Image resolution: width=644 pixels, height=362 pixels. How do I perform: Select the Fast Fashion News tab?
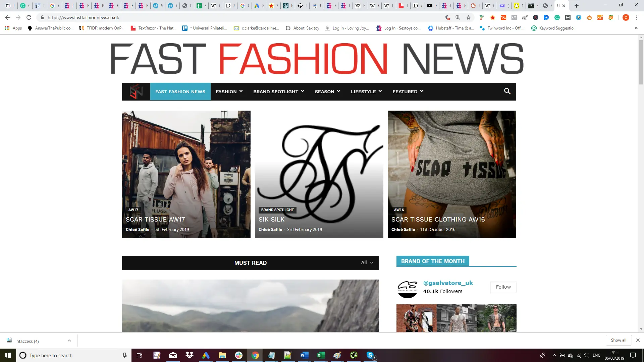click(180, 92)
